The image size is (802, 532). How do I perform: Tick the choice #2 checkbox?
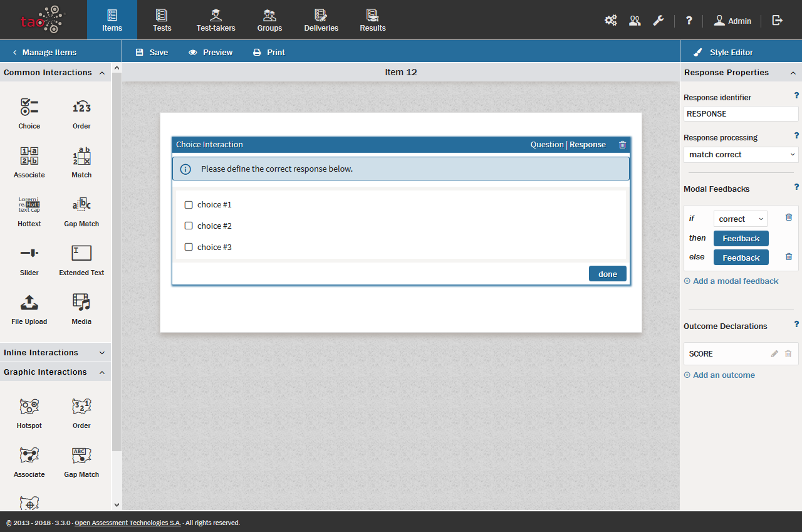(189, 226)
